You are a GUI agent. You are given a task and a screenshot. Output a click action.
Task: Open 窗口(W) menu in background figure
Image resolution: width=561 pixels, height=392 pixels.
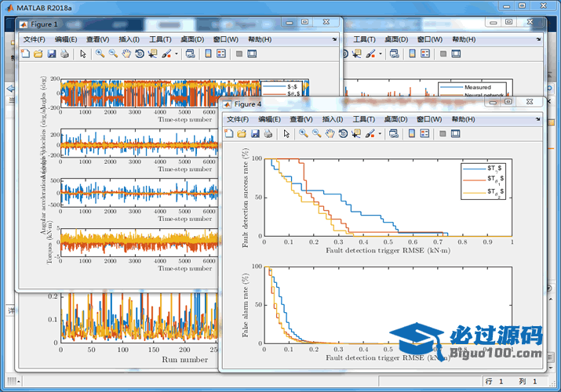click(x=430, y=39)
